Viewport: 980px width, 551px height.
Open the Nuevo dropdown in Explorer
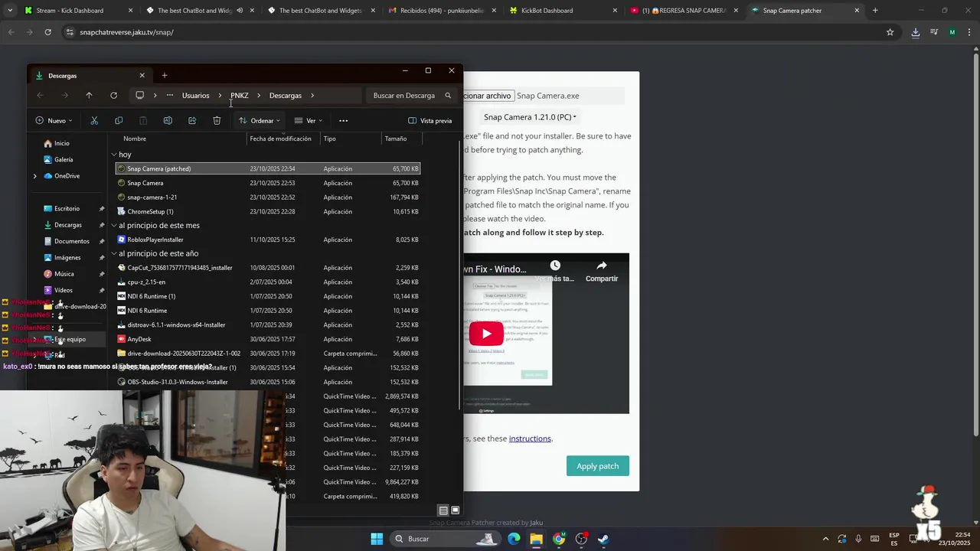(54, 120)
